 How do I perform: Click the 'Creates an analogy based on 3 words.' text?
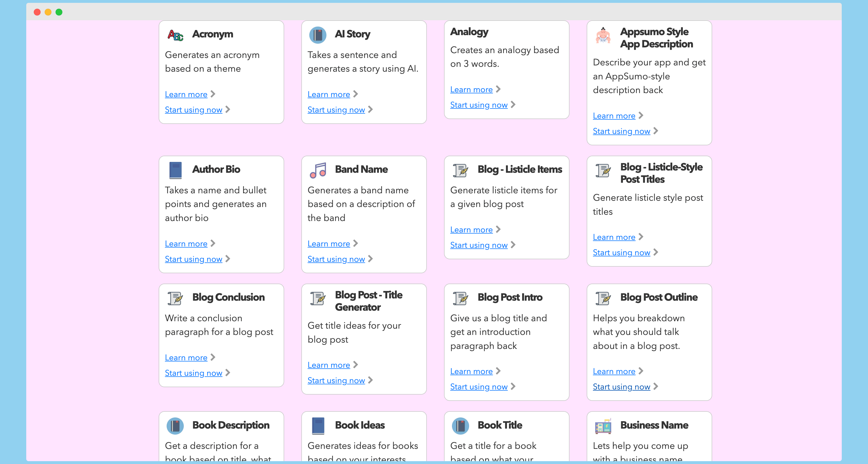point(504,57)
